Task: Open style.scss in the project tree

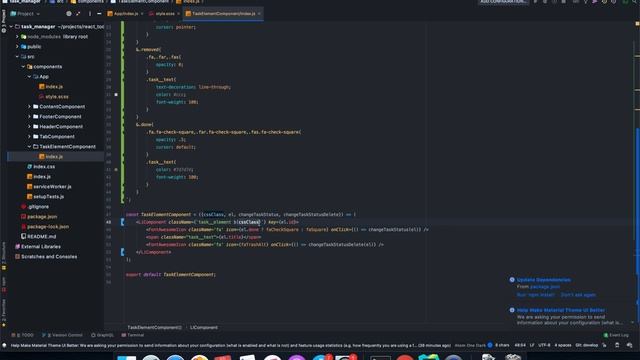Action: (x=54, y=96)
